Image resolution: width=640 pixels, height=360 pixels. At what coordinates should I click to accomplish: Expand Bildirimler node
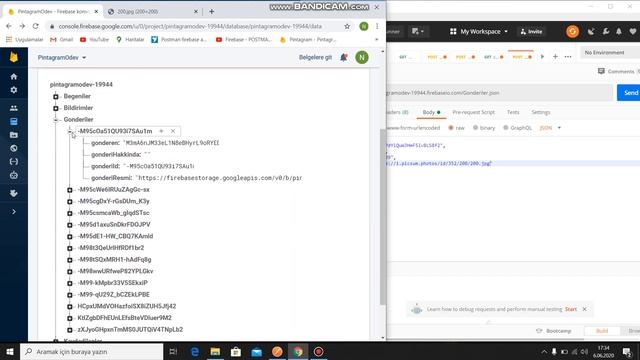(x=56, y=108)
